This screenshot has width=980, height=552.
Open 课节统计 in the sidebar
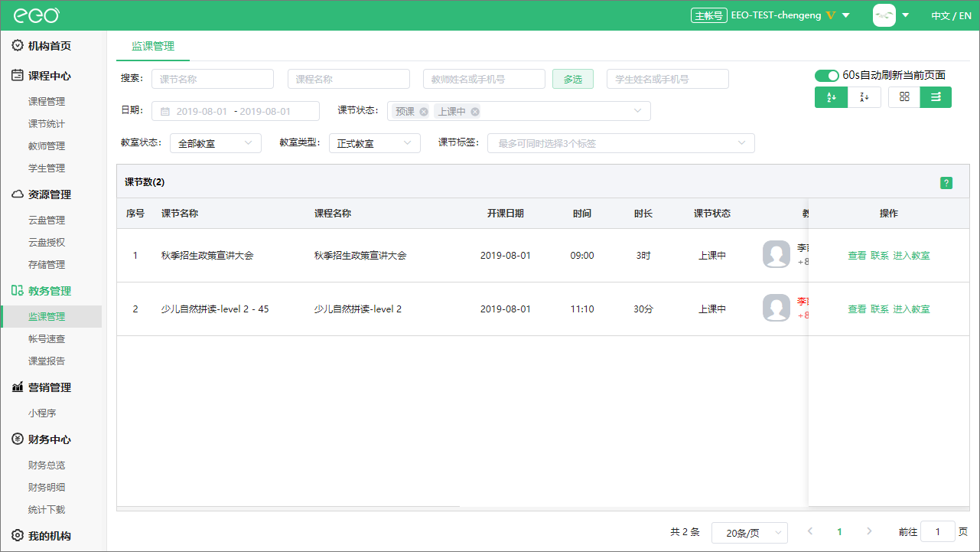click(x=47, y=124)
